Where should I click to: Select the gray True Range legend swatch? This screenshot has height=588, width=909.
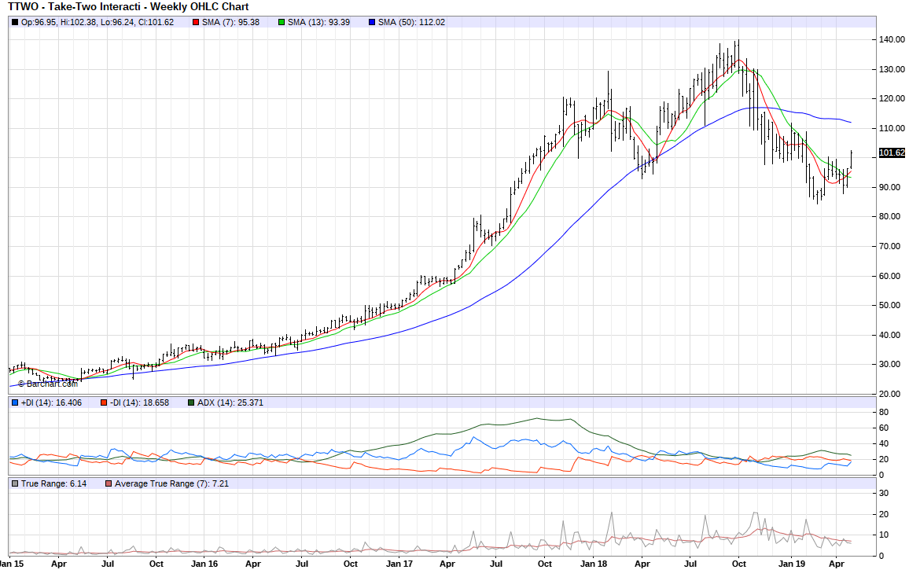[15, 483]
